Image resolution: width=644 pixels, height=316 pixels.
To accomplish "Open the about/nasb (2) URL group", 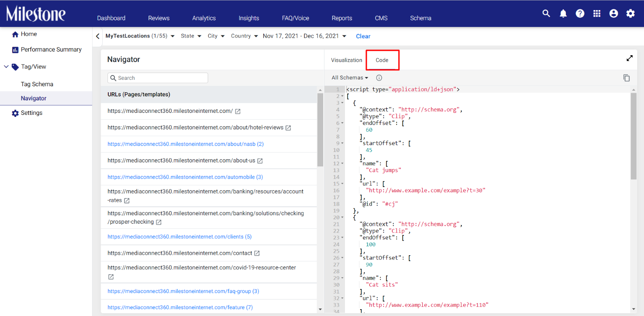I will tap(186, 144).
